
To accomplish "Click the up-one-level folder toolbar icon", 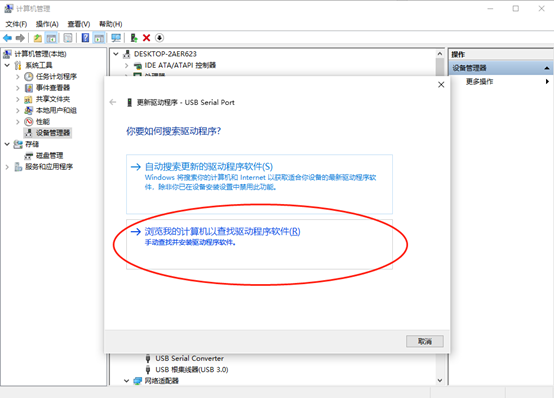I will tap(37, 38).
